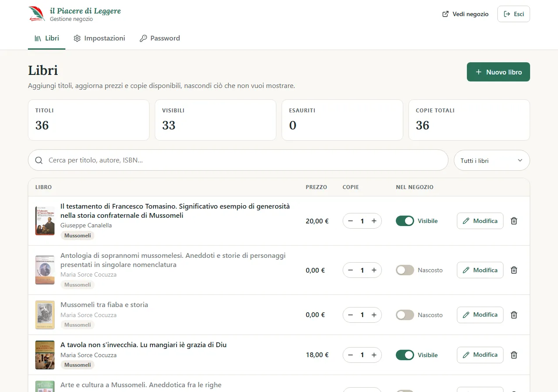The image size is (558, 392).
Task: Click the 18,00 € price
Action: (x=317, y=355)
